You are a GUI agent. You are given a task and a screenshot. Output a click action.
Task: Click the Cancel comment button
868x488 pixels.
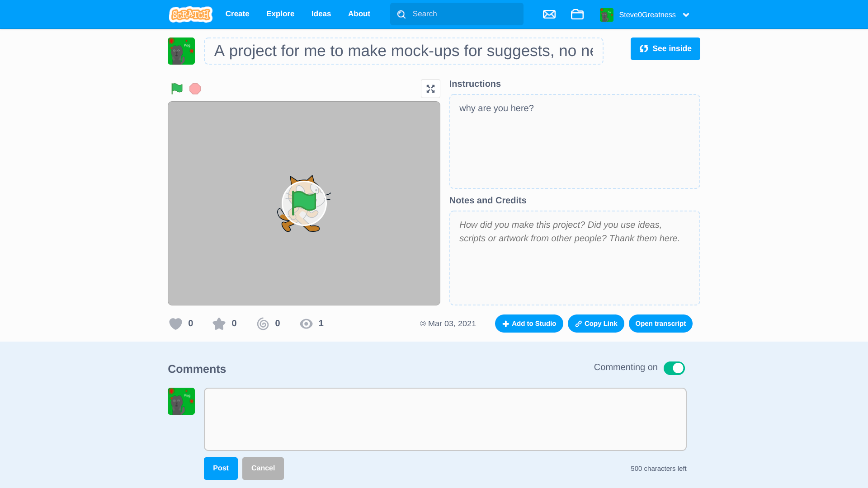[x=263, y=468]
